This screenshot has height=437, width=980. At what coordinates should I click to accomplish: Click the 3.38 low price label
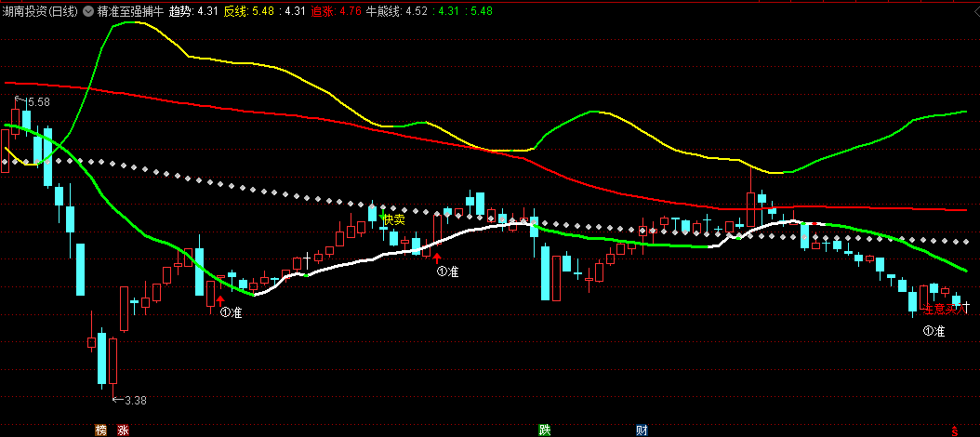pos(136,401)
